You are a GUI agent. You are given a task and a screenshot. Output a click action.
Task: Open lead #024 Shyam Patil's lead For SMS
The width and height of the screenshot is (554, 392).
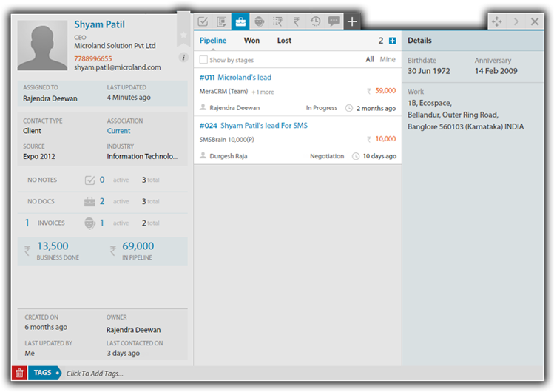pos(263,126)
